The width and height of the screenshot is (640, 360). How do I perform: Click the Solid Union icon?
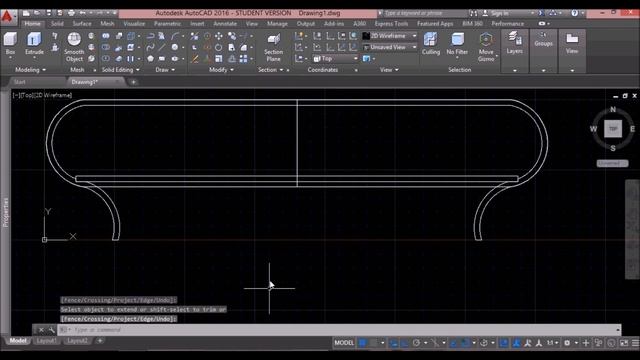tap(106, 36)
